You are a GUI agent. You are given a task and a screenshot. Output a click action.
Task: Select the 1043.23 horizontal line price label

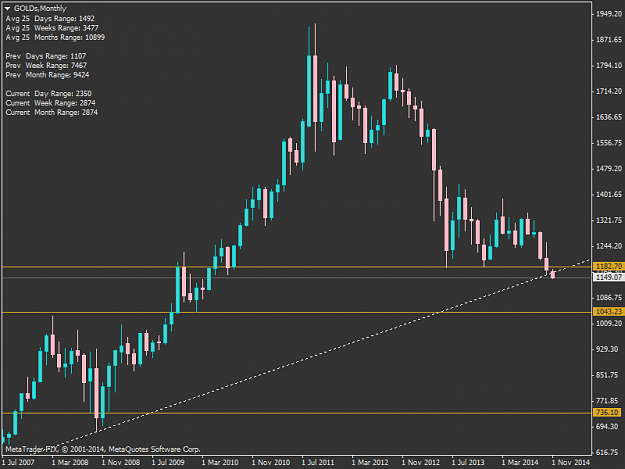tap(608, 311)
